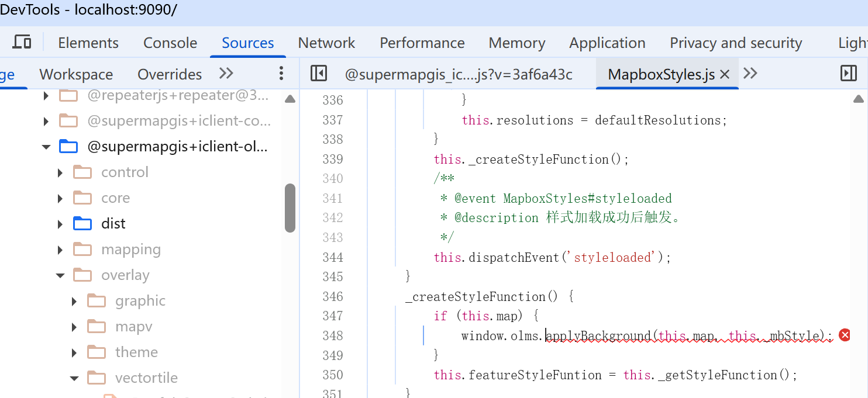Switch to the Network tab
This screenshot has height=398, width=868.
(326, 43)
